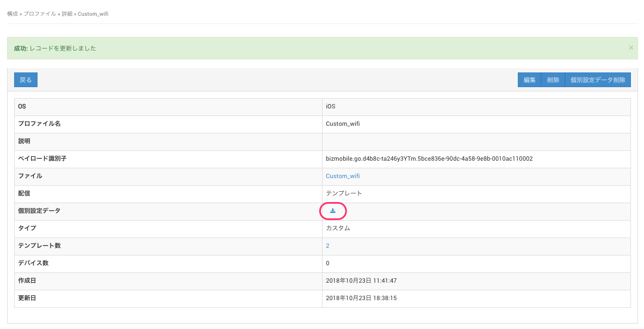This screenshot has width=644, height=329.
Task: Click the 削除 button
Action: point(553,80)
